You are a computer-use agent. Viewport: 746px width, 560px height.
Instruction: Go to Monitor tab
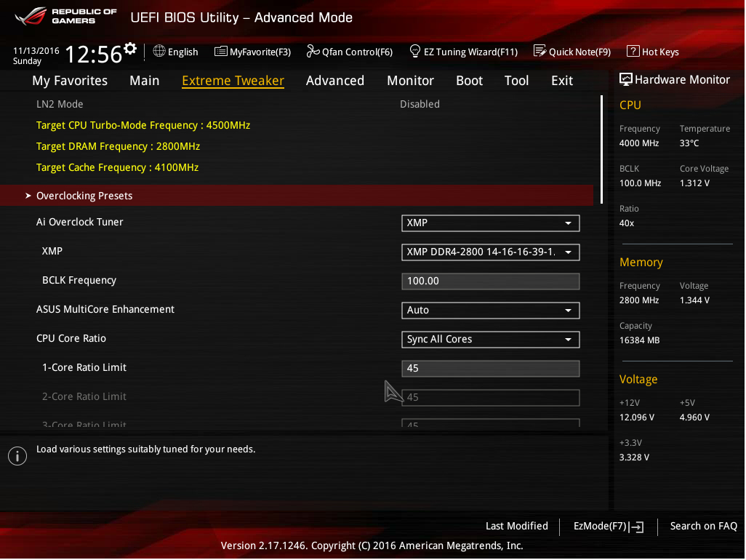click(x=410, y=81)
